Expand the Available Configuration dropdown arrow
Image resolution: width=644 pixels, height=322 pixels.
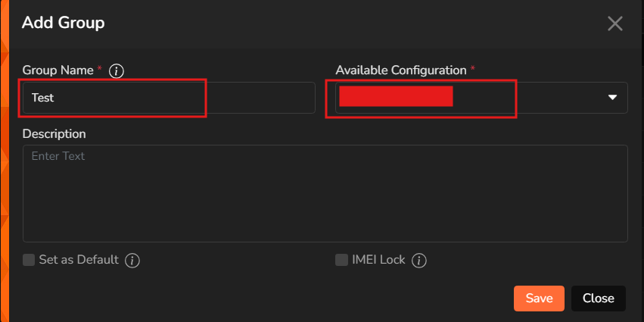click(612, 98)
